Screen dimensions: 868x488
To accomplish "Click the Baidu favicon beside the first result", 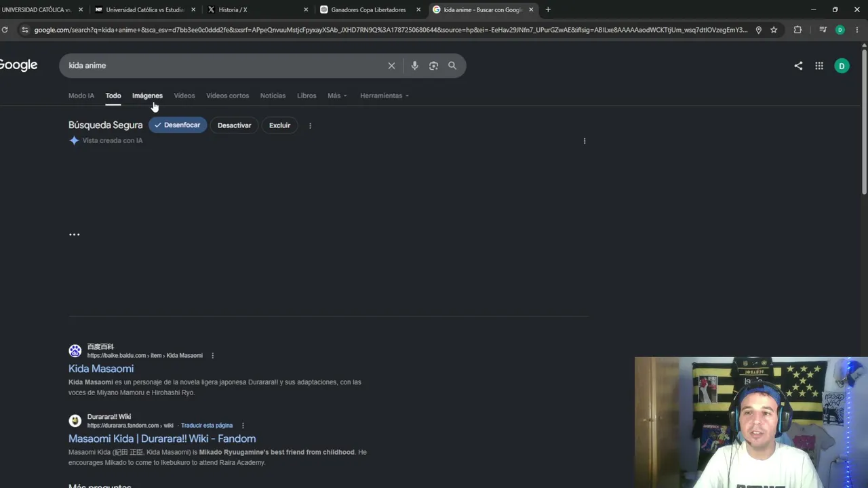I will tap(75, 350).
